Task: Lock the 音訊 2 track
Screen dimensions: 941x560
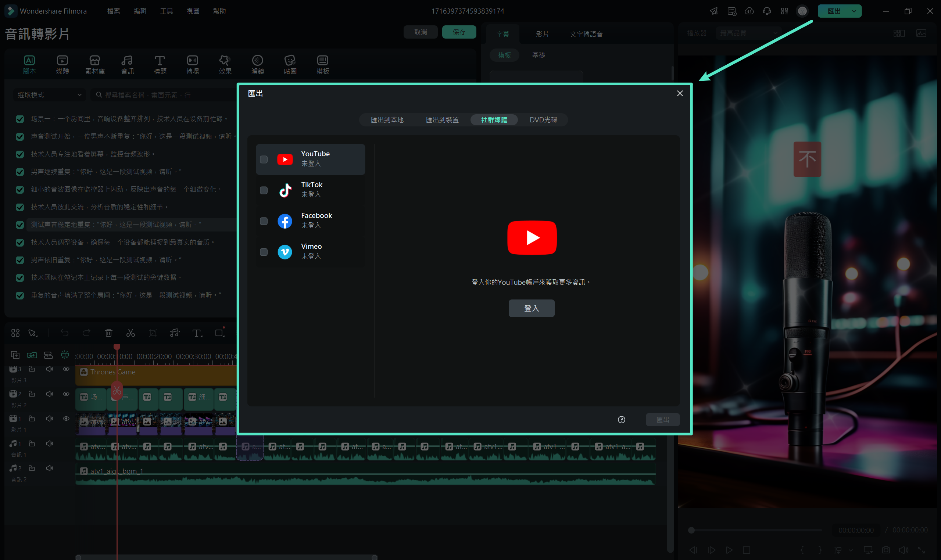Action: 32,468
